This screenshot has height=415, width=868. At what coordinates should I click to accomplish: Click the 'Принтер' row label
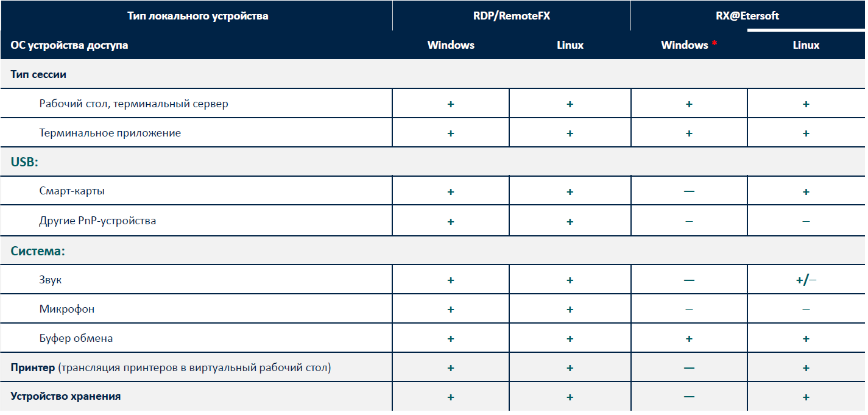(x=34, y=368)
